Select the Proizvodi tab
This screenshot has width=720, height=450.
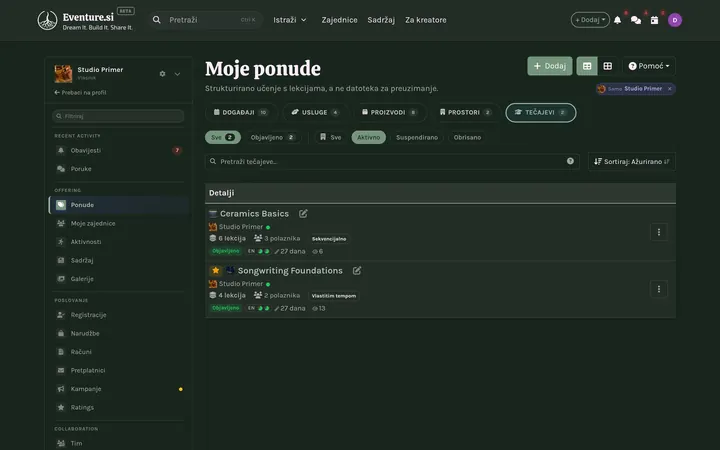click(389, 112)
